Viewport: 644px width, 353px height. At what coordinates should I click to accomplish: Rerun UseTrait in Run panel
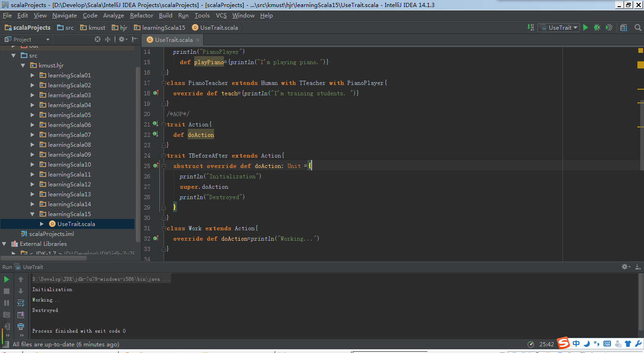7,279
